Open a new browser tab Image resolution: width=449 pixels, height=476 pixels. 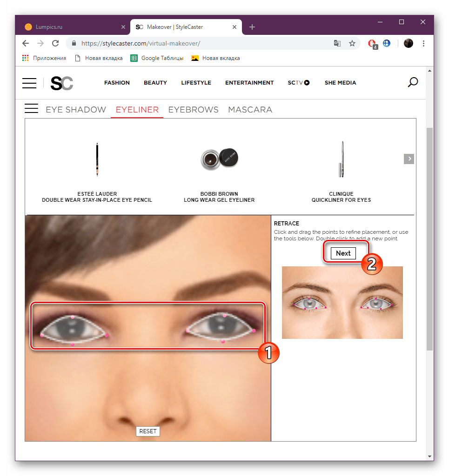pyautogui.click(x=252, y=27)
